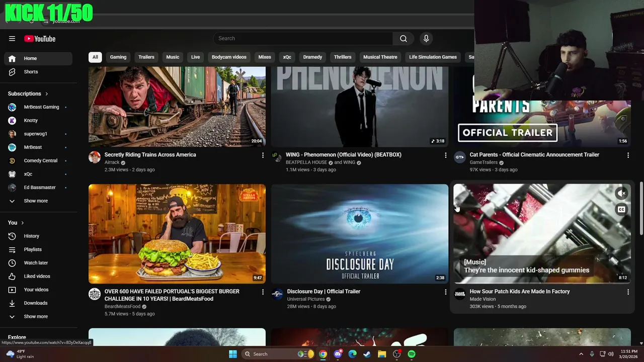
Task: Expand the Subscriptions section header
Action: tap(28, 94)
